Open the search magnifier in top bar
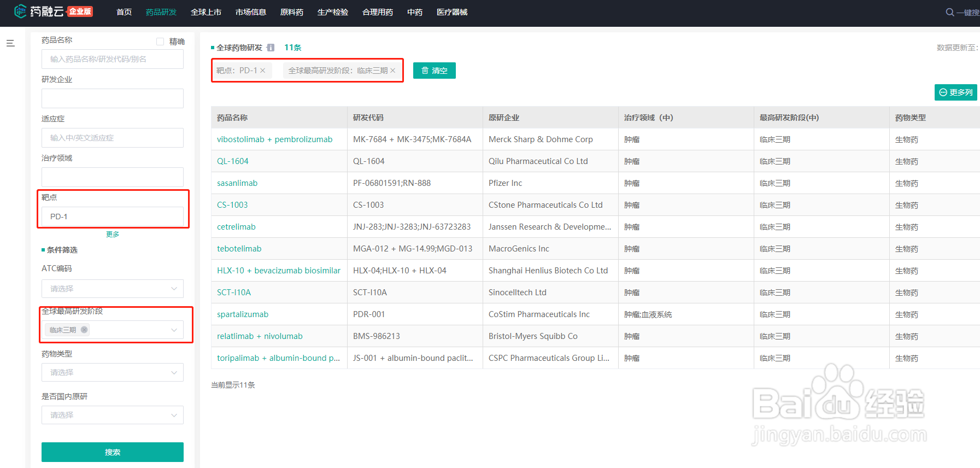The image size is (980, 468). click(x=950, y=12)
